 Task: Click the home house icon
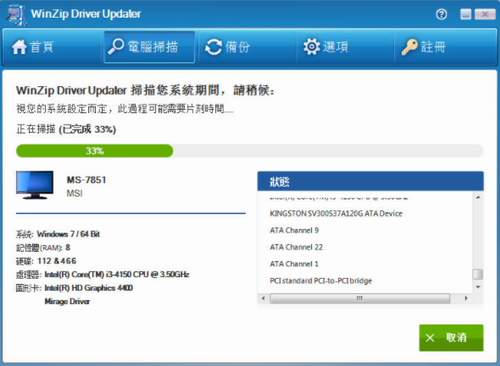click(x=19, y=47)
